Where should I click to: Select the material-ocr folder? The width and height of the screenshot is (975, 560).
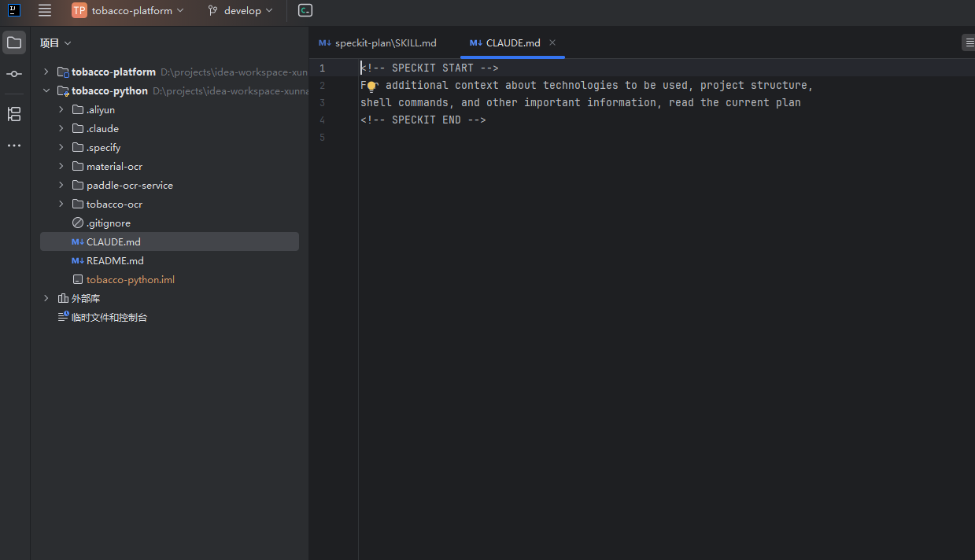coord(169,166)
